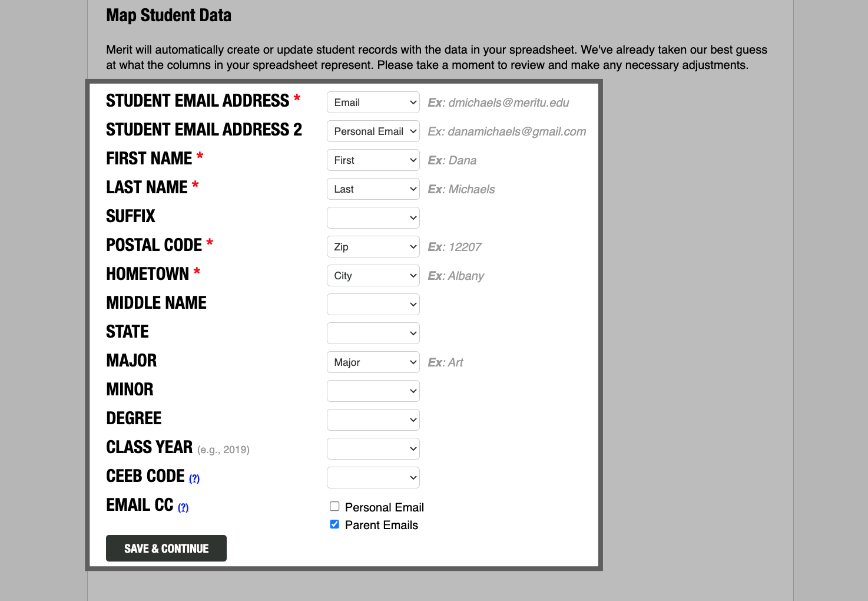Enable Personal Email CC checkbox
The height and width of the screenshot is (601, 868).
(334, 507)
